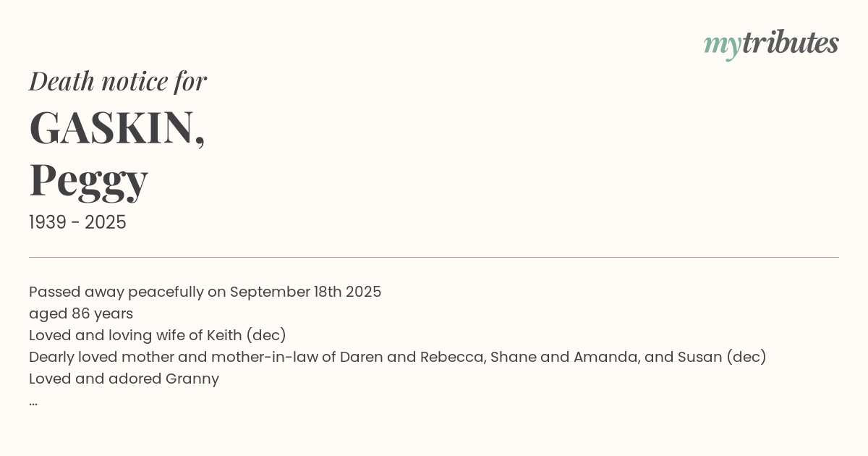Click the date September 18th 2025

305,292
